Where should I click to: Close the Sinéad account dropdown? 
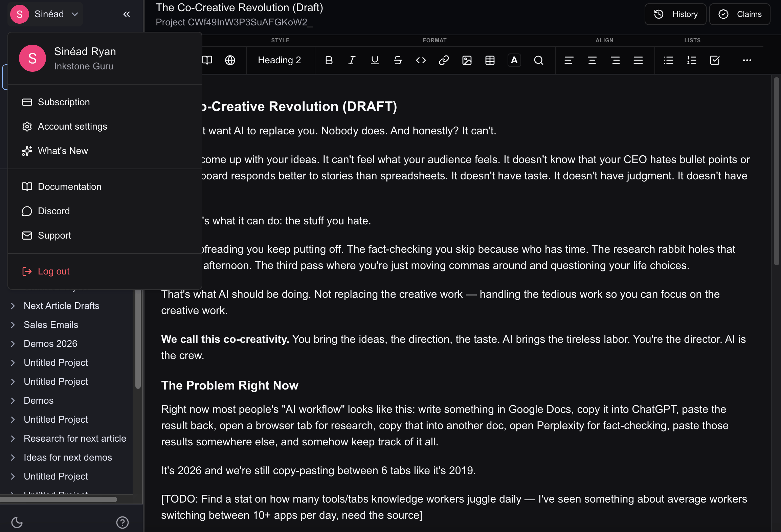coord(45,14)
